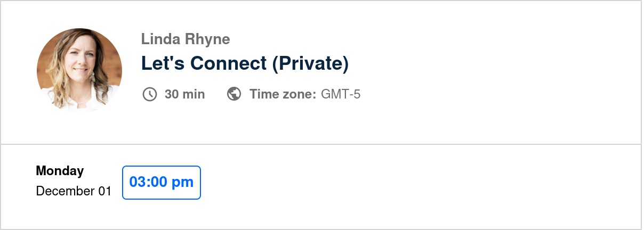Select the date label under Monday
This screenshot has width=644, height=230.
tap(74, 191)
